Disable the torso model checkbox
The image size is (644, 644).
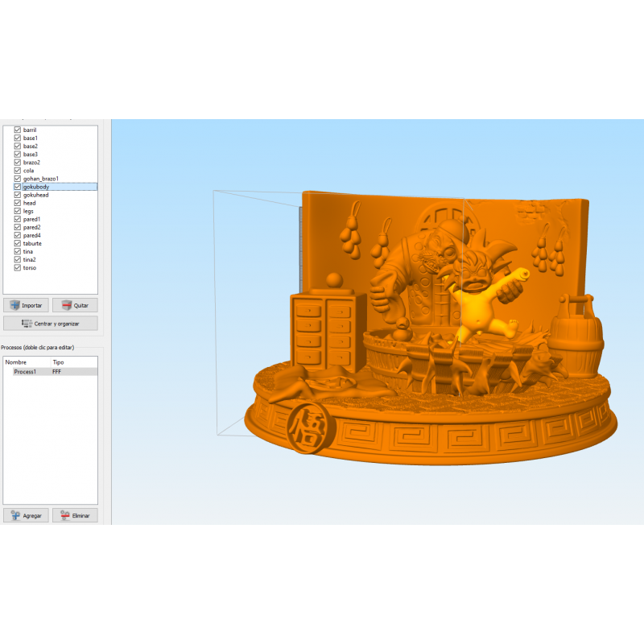point(17,268)
